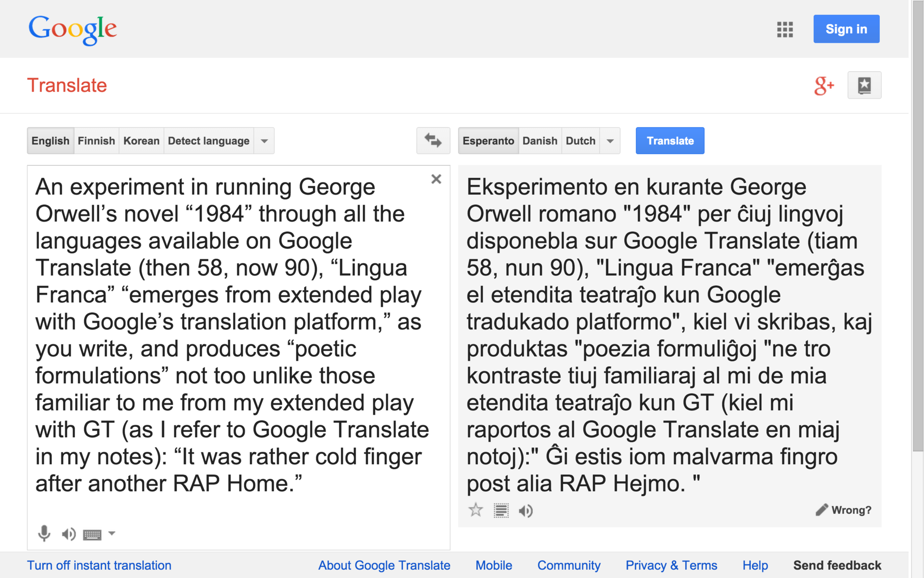This screenshot has height=578, width=924.
Task: Star the translation to save it
Action: pos(475,510)
